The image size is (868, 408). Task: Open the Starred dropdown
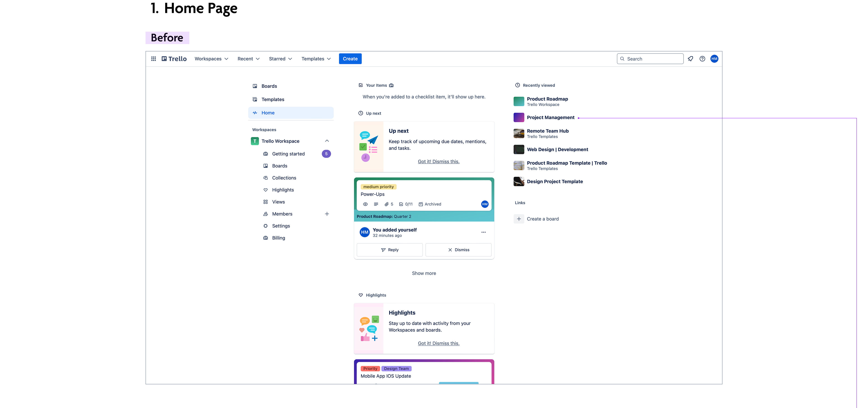click(x=280, y=59)
